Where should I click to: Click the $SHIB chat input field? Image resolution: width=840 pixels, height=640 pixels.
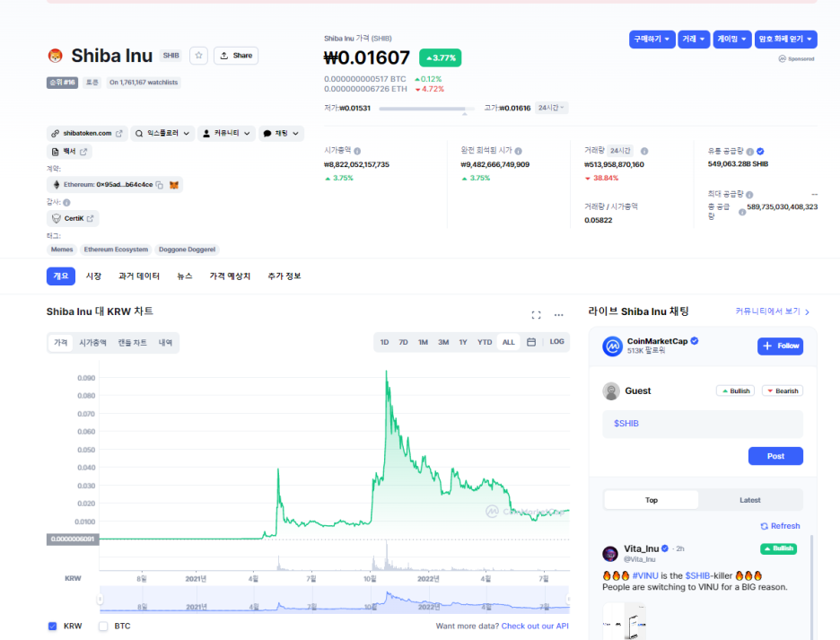pyautogui.click(x=703, y=424)
